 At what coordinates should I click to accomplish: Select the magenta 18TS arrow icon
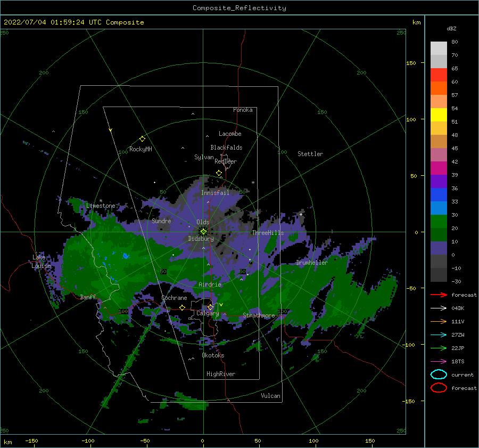[439, 361]
